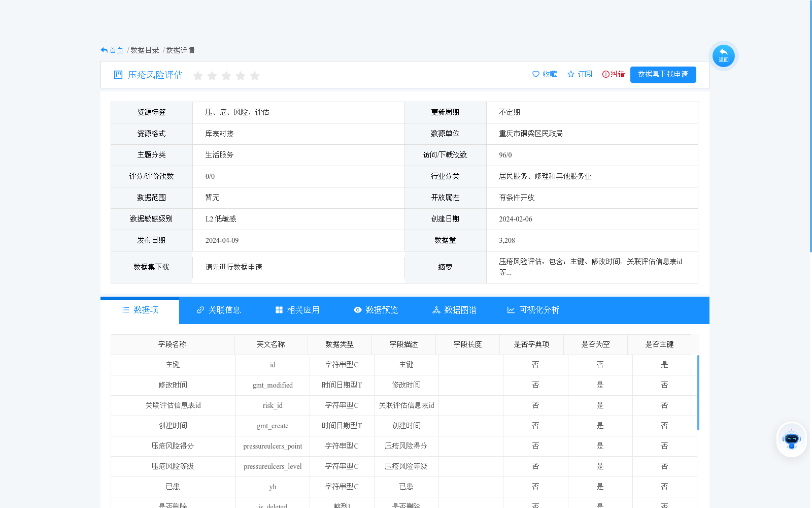Click the star icon for 订阅
Screen dimensions: 812x508
click(571, 74)
